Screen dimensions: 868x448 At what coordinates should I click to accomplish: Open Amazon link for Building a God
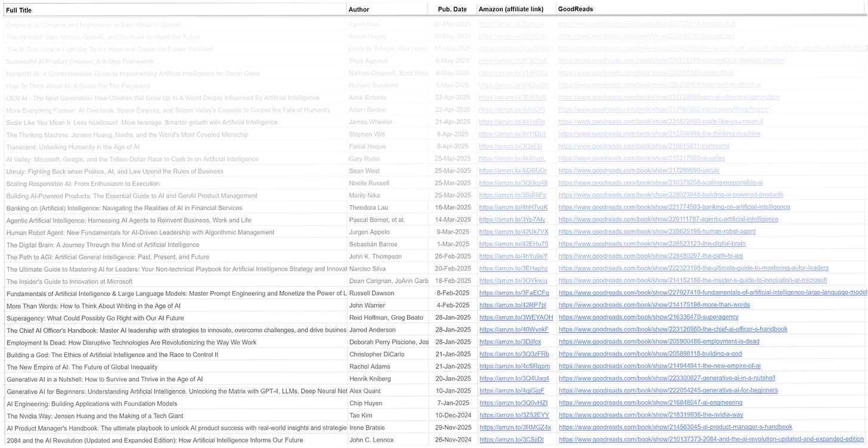point(514,354)
